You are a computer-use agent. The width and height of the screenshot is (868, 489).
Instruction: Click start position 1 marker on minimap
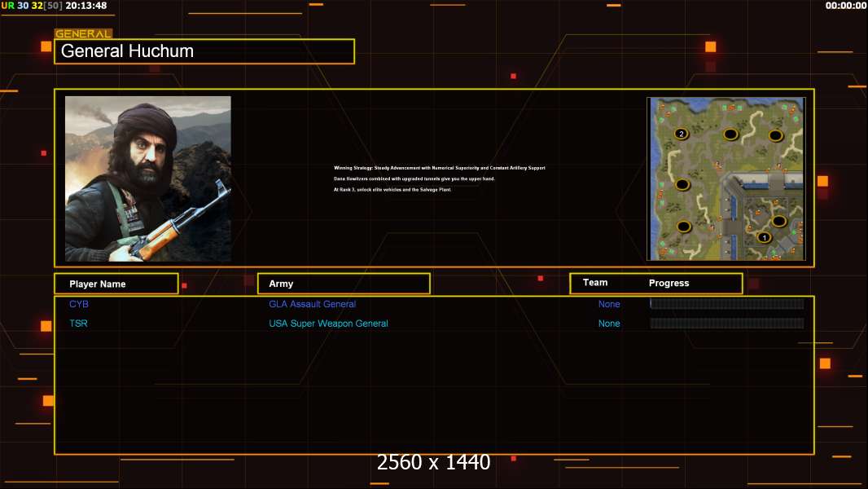tap(764, 238)
